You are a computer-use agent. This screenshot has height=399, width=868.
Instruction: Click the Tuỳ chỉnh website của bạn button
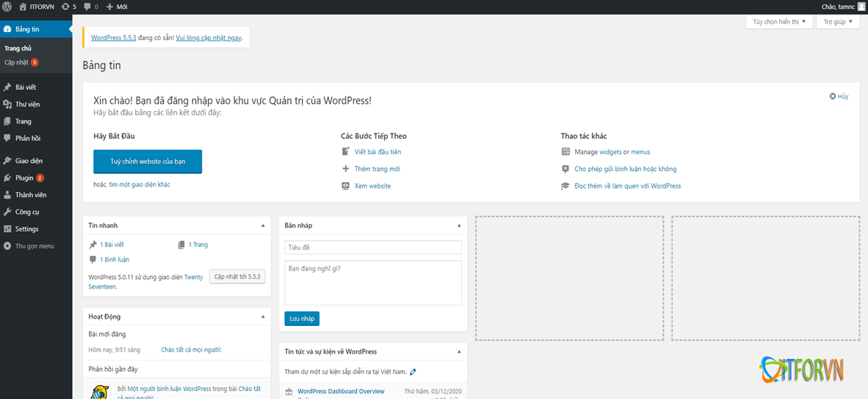click(x=147, y=161)
